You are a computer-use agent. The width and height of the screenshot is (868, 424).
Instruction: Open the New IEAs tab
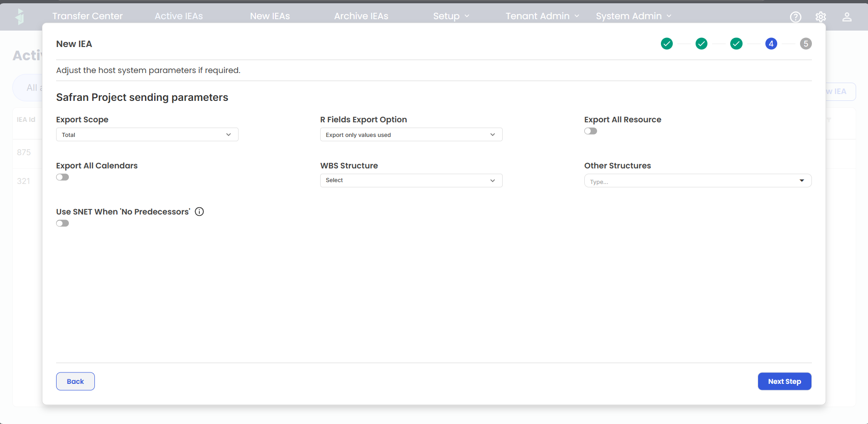(x=270, y=16)
